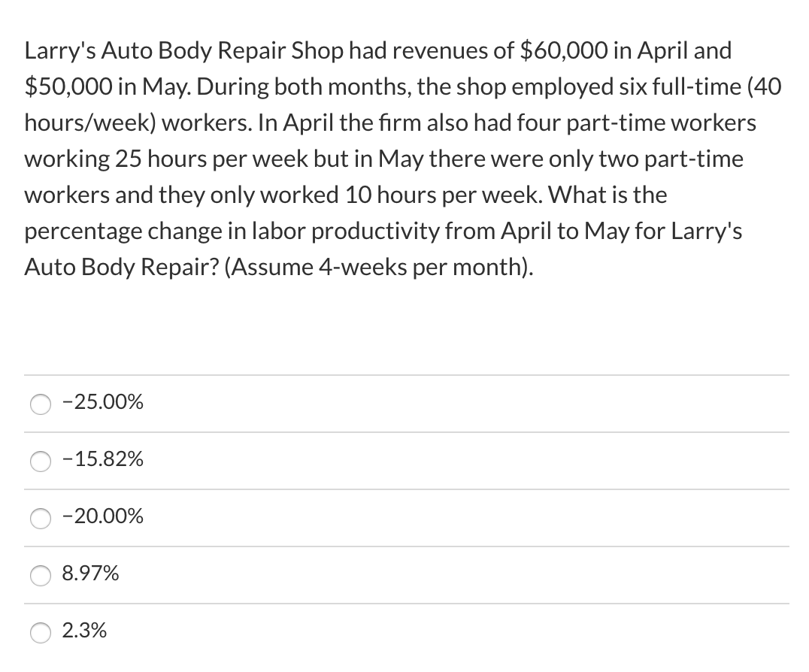Screen dimensions: 809x672
Task: Pick the only positive small answer 2.3%
Action: click(41, 633)
